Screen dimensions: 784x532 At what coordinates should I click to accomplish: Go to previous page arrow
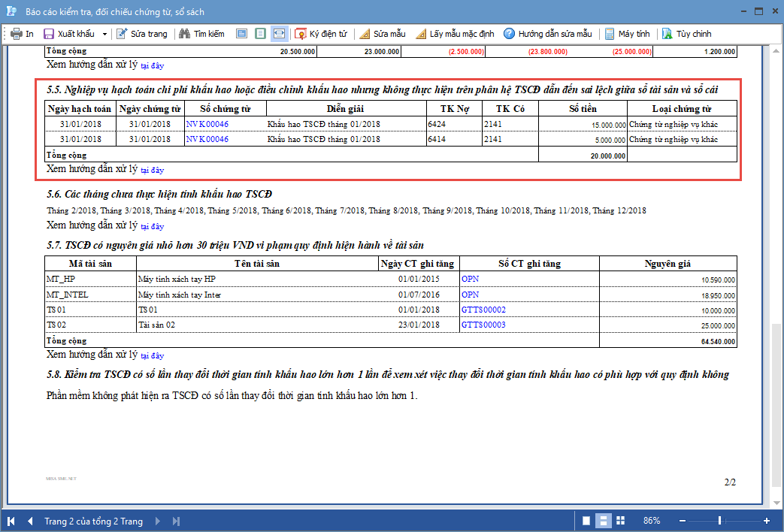click(x=30, y=521)
